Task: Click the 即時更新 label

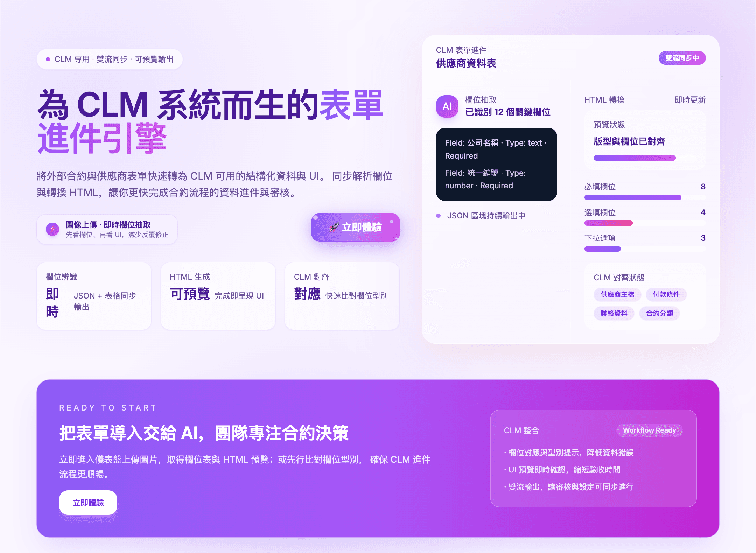Action: point(690,100)
